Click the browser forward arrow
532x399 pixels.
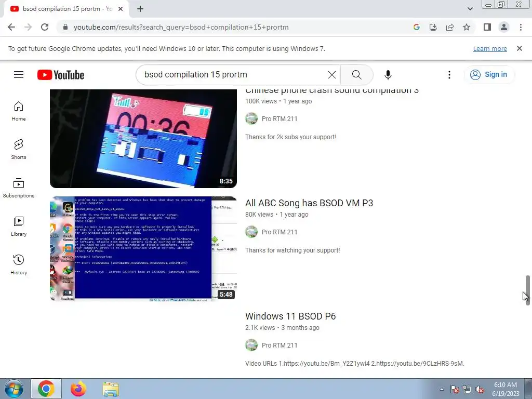28,27
